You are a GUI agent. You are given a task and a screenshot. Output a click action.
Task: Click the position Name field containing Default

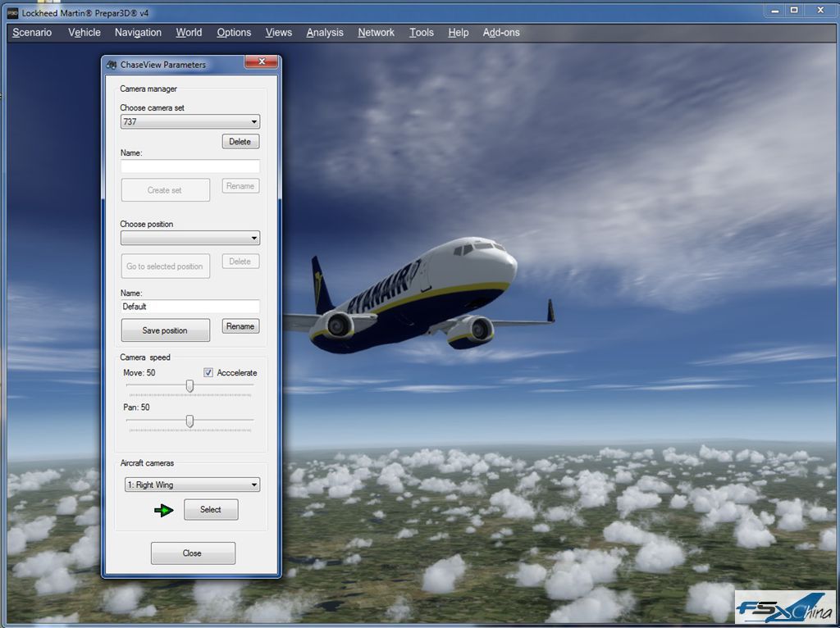tap(190, 307)
